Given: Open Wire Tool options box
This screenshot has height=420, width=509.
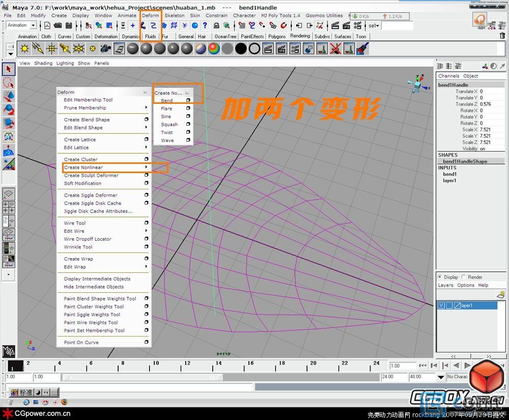Looking at the screenshot, I should point(147,222).
